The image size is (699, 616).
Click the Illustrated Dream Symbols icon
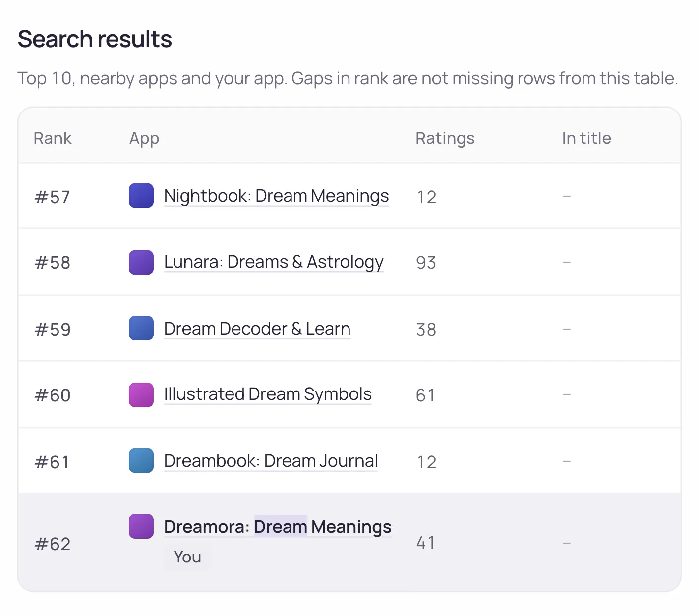click(141, 395)
